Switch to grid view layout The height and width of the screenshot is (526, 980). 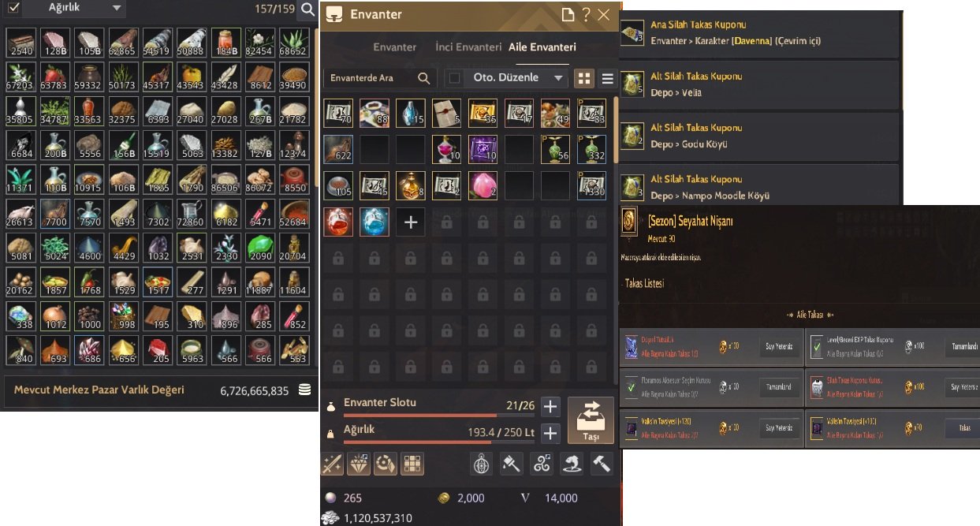(584, 78)
